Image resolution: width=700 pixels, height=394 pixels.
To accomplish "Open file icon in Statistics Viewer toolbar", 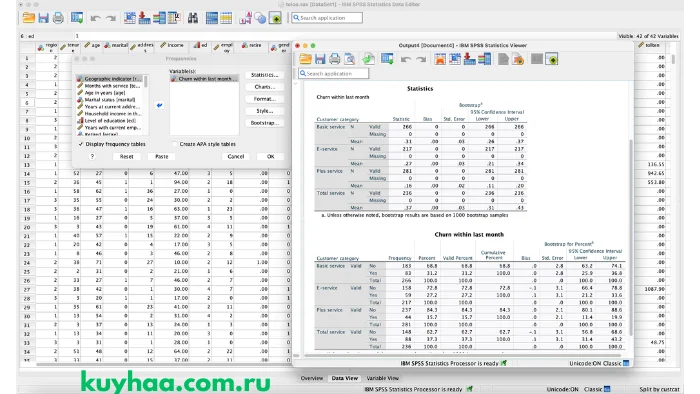I will pos(305,59).
